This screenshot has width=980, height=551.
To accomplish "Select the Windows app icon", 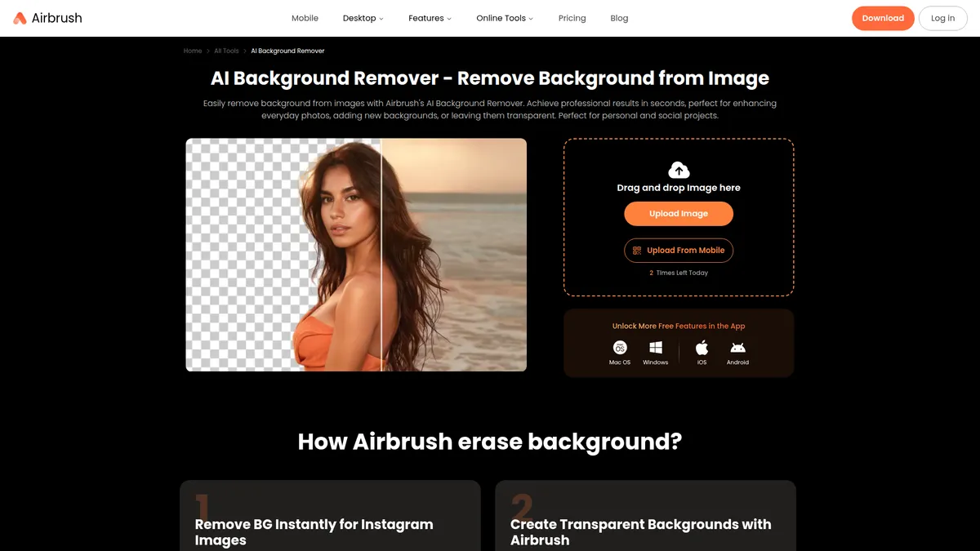I will point(655,349).
